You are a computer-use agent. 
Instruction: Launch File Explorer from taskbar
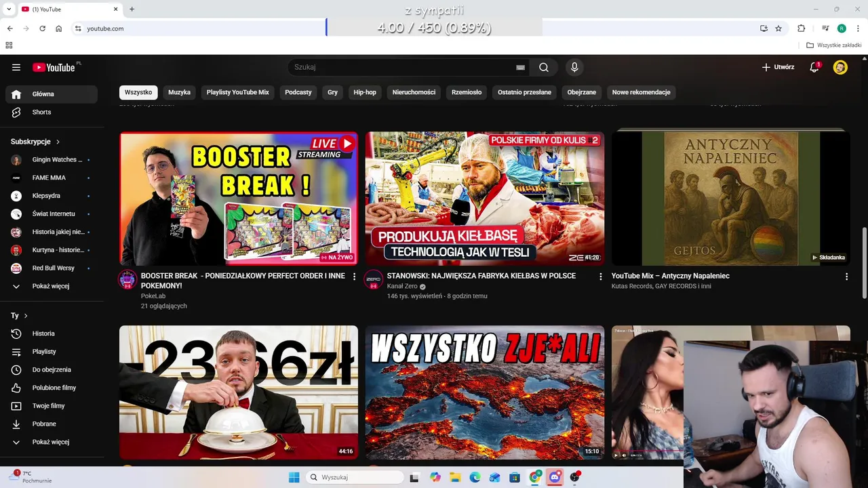(455, 477)
